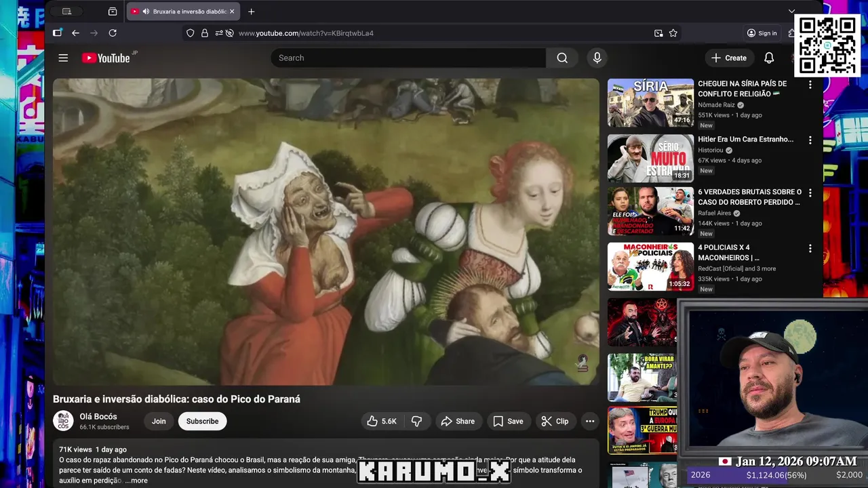This screenshot has height=488, width=868.
Task: Open a new browser tab with plus
Action: (251, 12)
